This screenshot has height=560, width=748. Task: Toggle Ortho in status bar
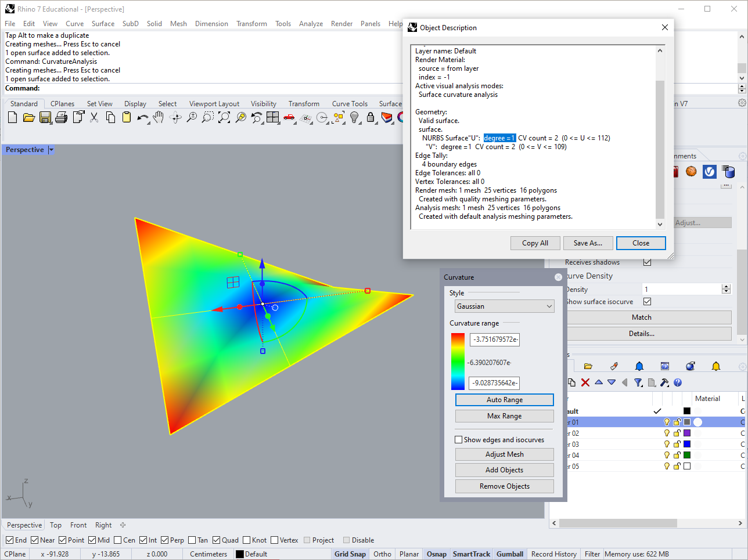click(x=382, y=554)
